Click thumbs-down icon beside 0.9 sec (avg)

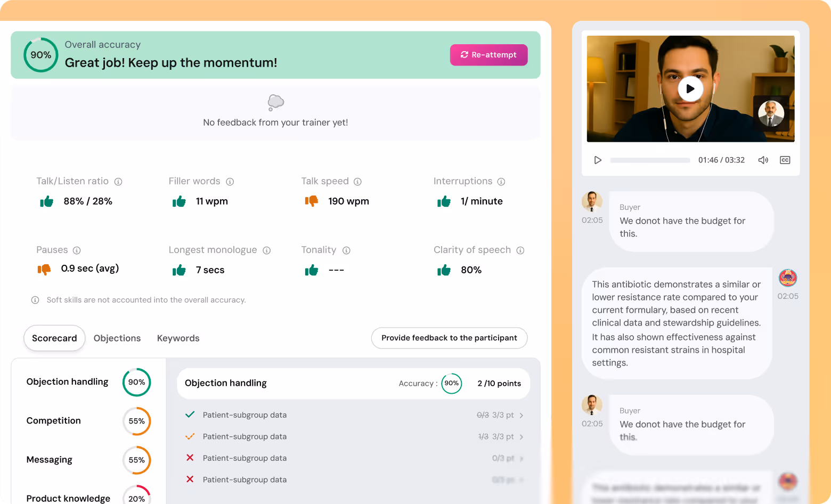[x=44, y=270]
